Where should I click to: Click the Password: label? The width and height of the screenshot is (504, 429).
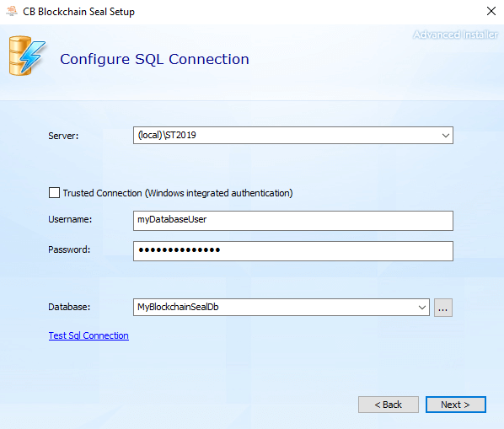[69, 249]
